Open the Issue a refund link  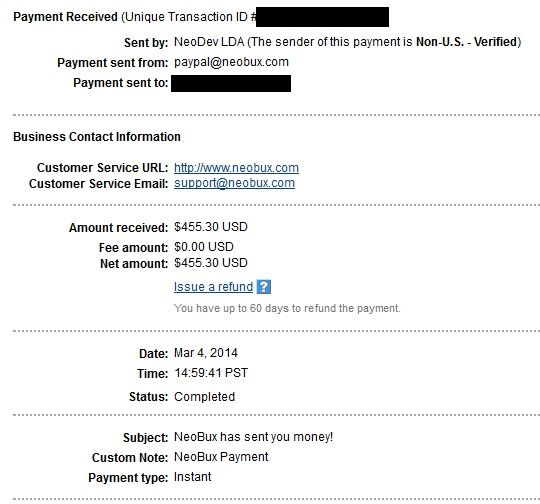pyautogui.click(x=214, y=287)
